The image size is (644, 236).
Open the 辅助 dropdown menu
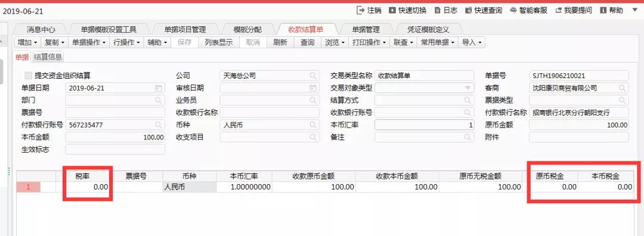point(157,42)
